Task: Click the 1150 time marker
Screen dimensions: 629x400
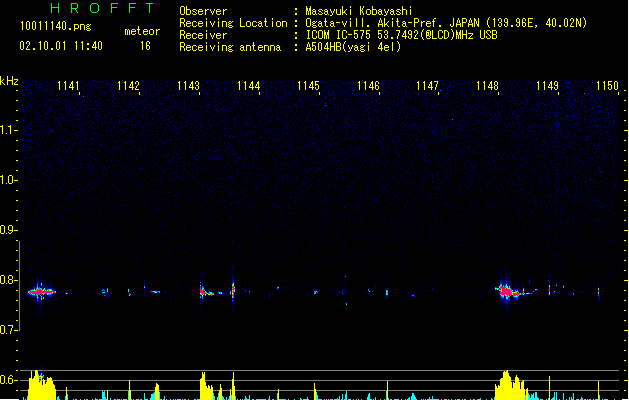Action: pos(607,86)
